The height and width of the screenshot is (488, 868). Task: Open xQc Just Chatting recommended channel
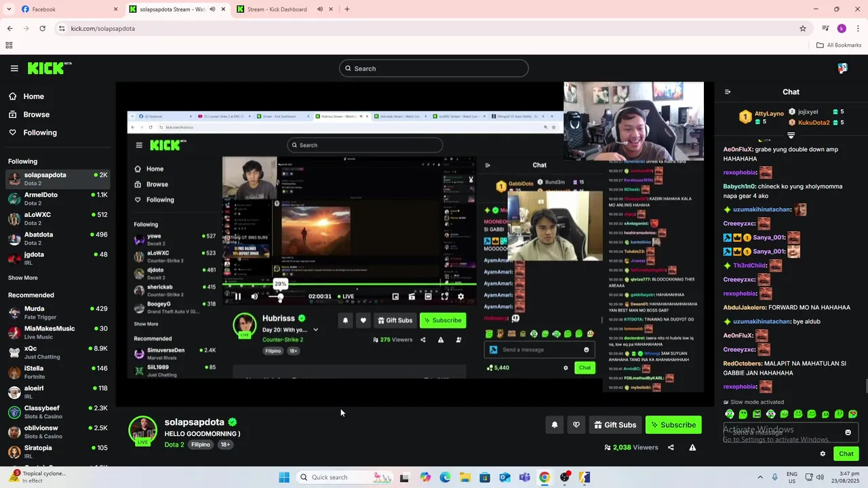[58, 352]
